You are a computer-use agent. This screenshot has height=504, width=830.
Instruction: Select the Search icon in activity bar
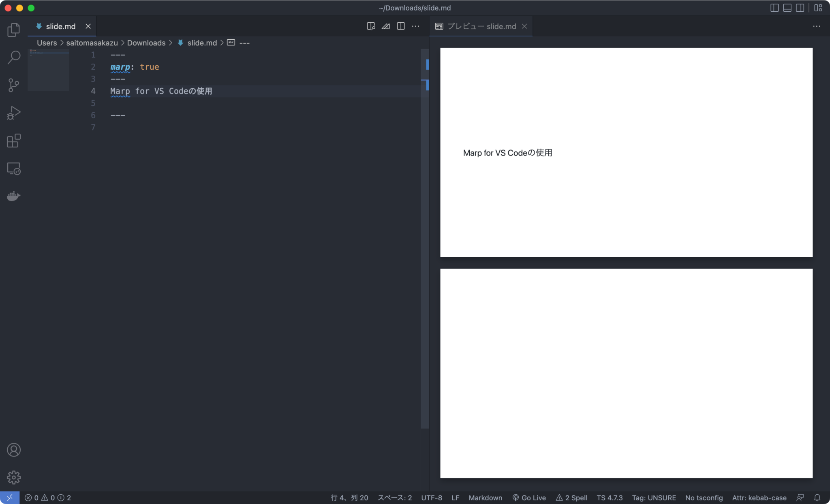pyautogui.click(x=14, y=58)
